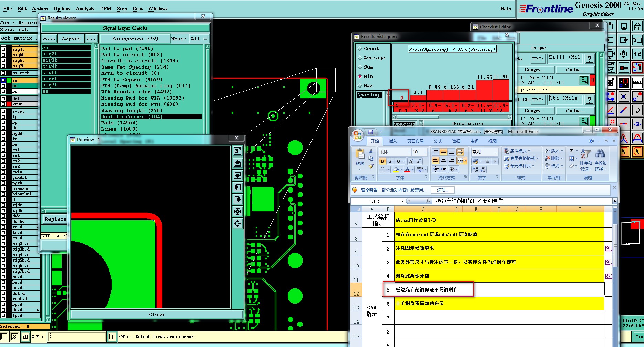Toggle the checkbox for layer npth

3,183
